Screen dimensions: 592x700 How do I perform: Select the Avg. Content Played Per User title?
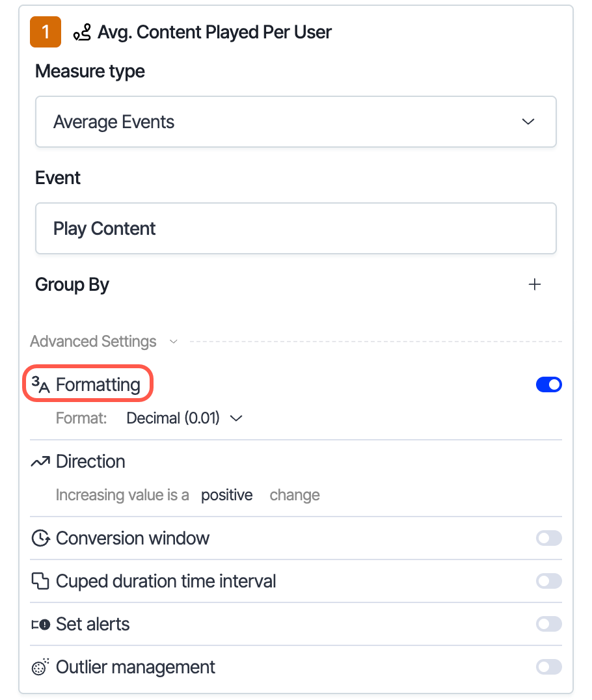pyautogui.click(x=215, y=31)
